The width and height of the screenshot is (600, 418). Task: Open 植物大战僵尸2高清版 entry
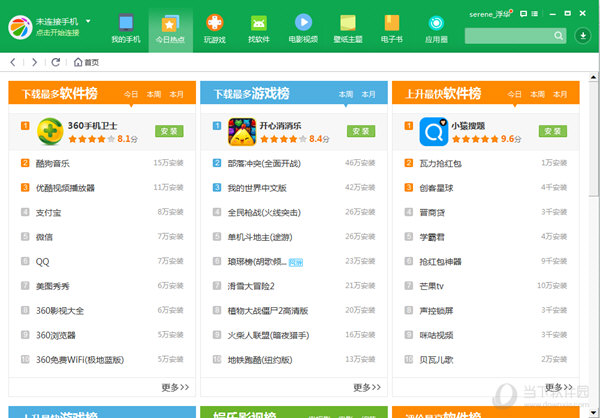(268, 310)
